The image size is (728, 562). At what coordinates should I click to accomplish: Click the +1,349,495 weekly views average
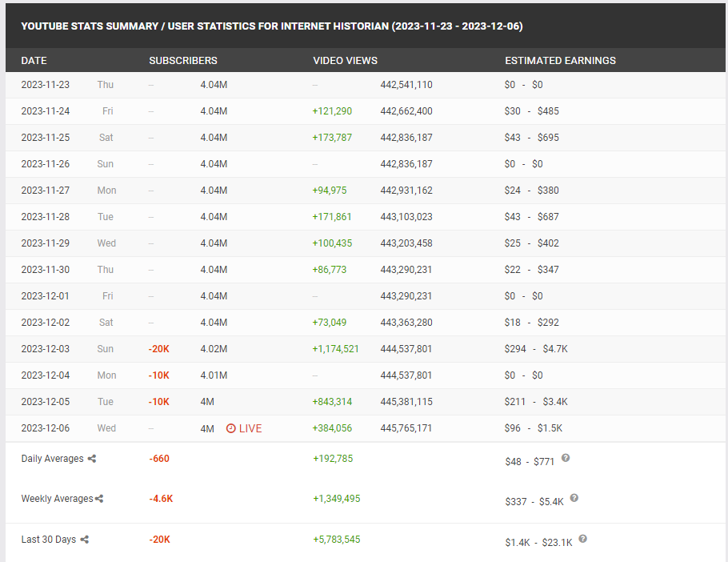tap(337, 499)
